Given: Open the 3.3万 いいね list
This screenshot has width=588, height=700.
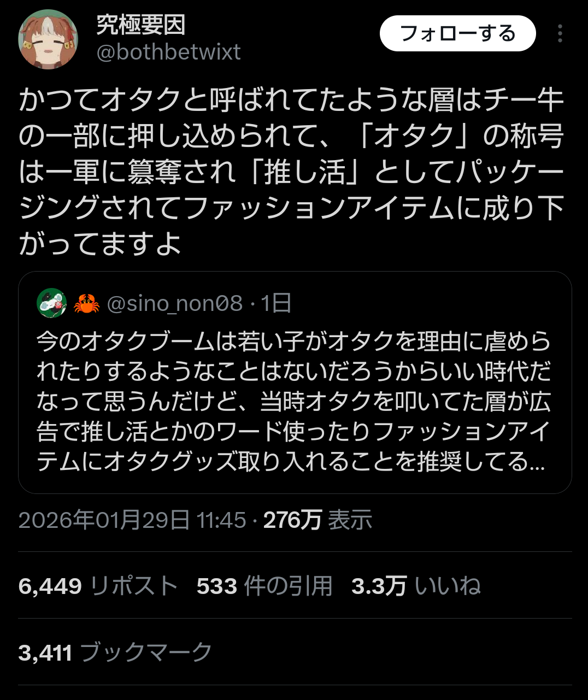Looking at the screenshot, I should pyautogui.click(x=416, y=586).
